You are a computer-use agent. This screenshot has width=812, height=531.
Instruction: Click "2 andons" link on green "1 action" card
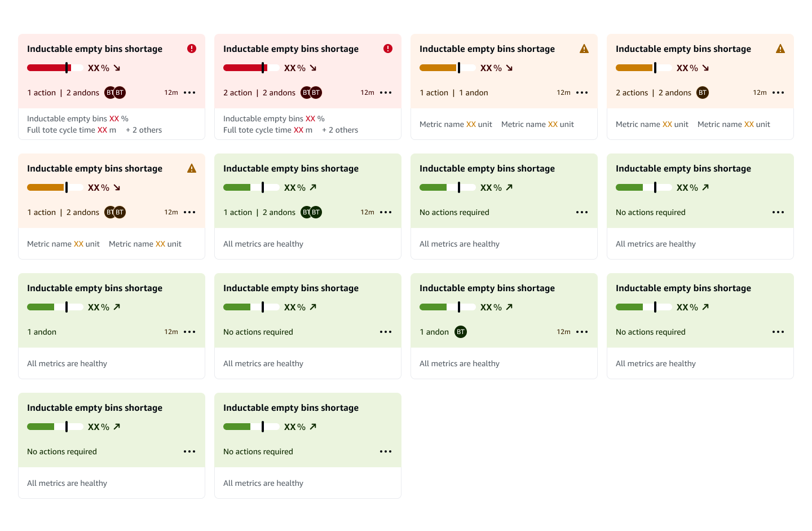279,212
